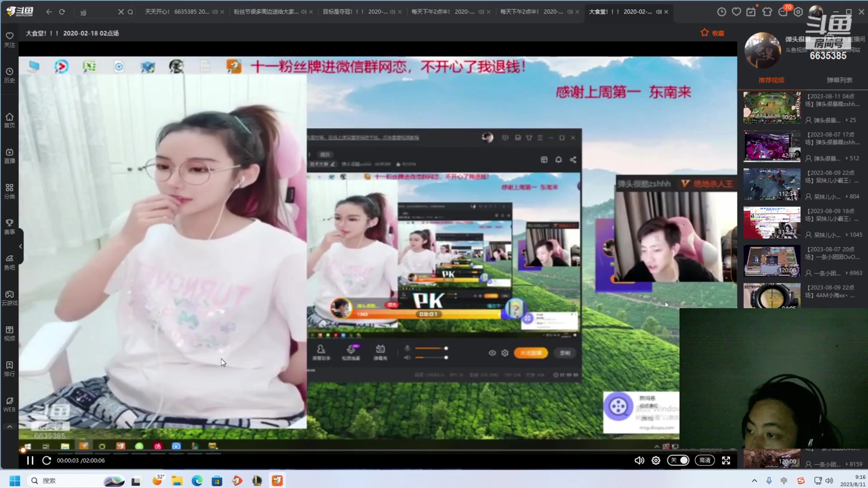Switch to 目标是夺冠 tab
The width and height of the screenshot is (868, 488).
tap(355, 12)
